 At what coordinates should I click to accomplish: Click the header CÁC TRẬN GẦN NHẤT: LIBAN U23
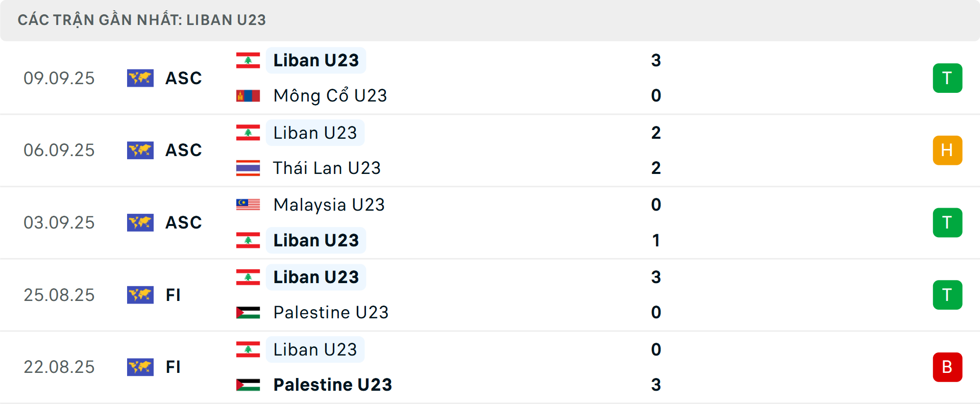[x=142, y=20]
